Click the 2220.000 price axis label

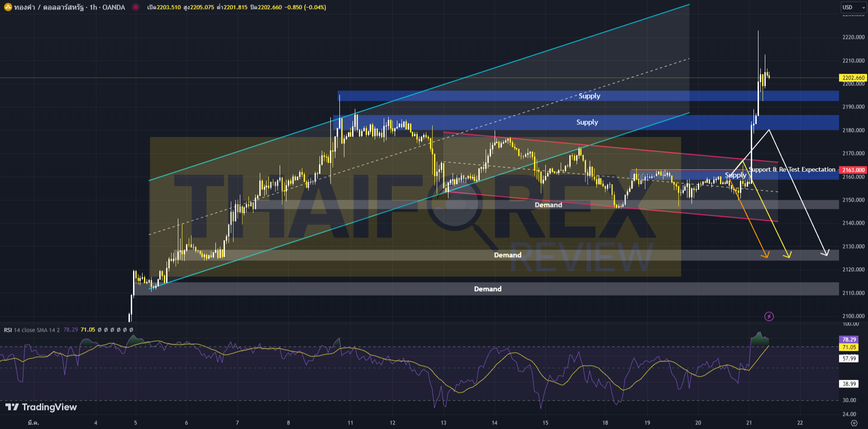click(x=854, y=37)
